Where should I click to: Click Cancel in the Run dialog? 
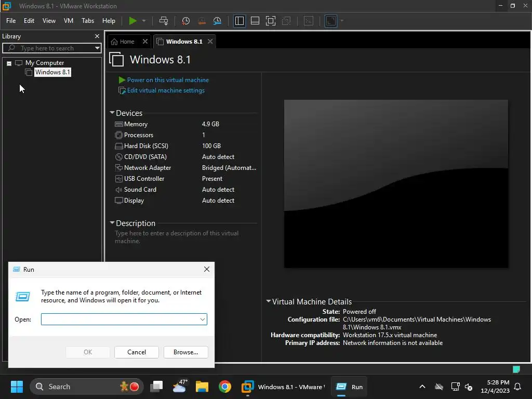click(x=137, y=352)
